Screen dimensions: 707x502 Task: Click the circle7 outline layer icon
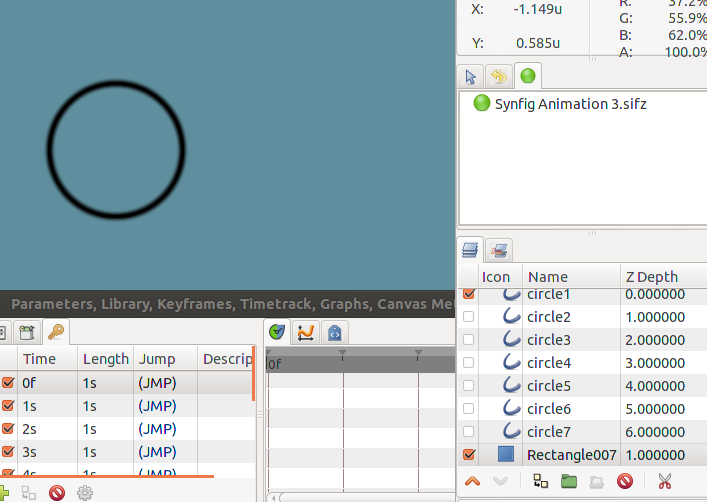click(511, 431)
